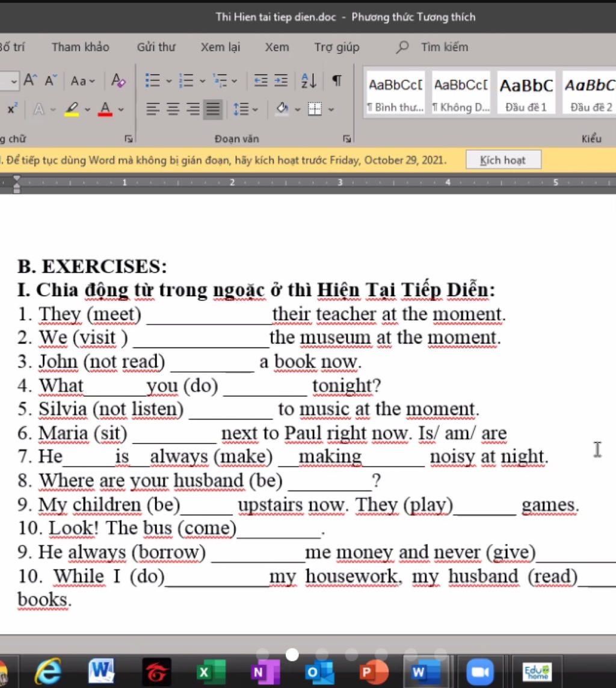Open the line spacing options
616x688 pixels.
point(241,109)
